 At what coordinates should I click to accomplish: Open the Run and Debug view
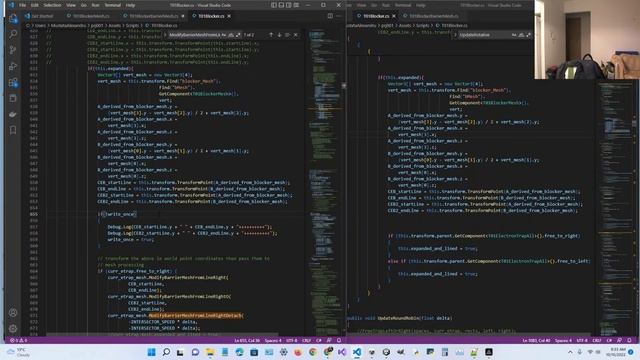[x=13, y=66]
